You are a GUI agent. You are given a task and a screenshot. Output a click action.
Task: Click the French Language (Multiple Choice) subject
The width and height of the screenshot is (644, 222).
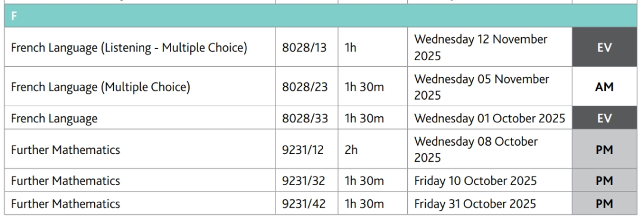[x=101, y=87]
